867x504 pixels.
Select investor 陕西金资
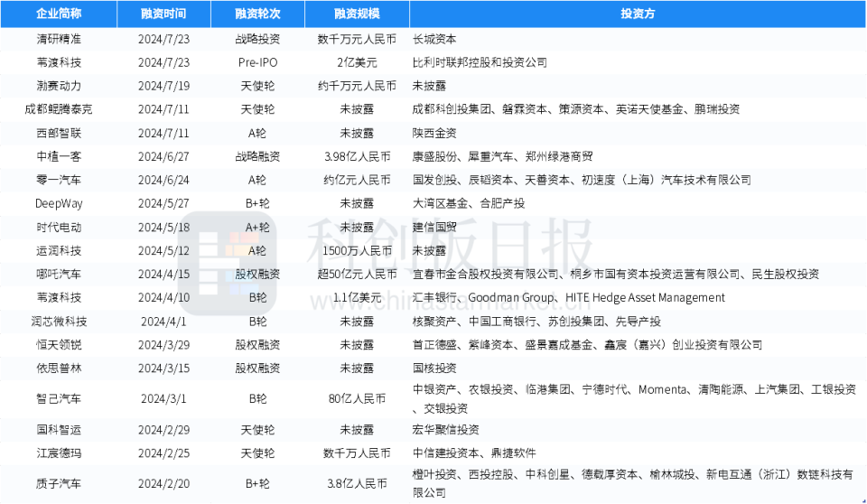pos(434,134)
